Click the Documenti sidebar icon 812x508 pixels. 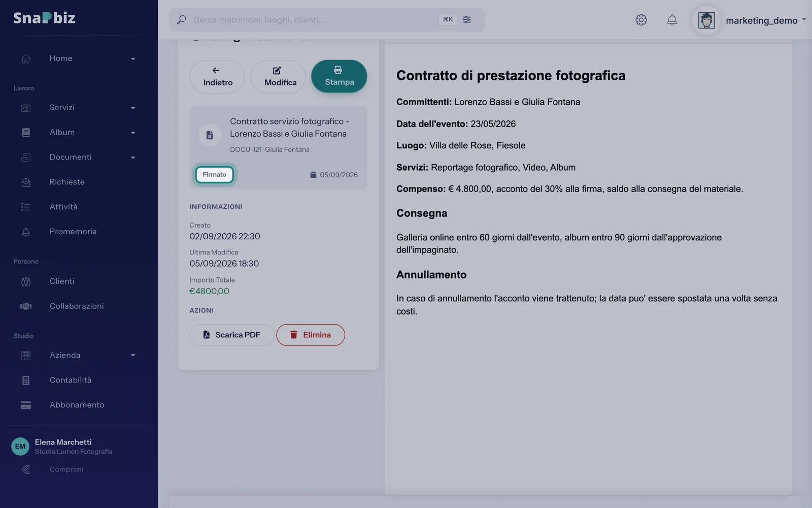click(26, 157)
